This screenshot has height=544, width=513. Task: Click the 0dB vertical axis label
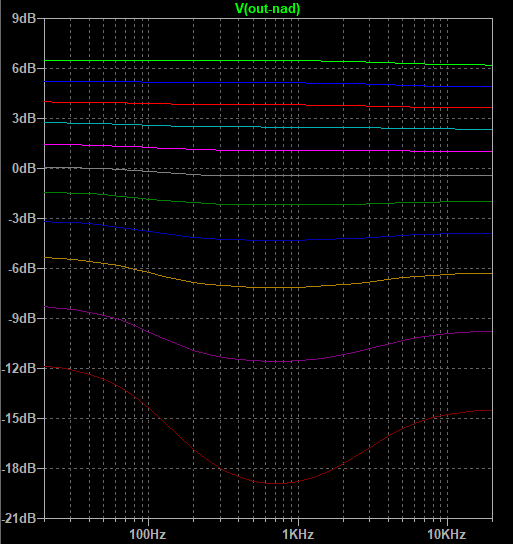pos(24,168)
